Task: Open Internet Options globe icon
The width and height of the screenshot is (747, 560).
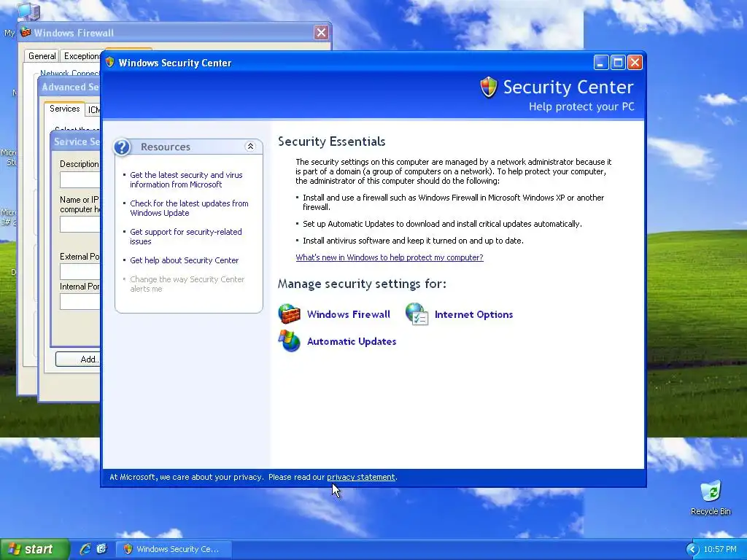Action: coord(417,314)
